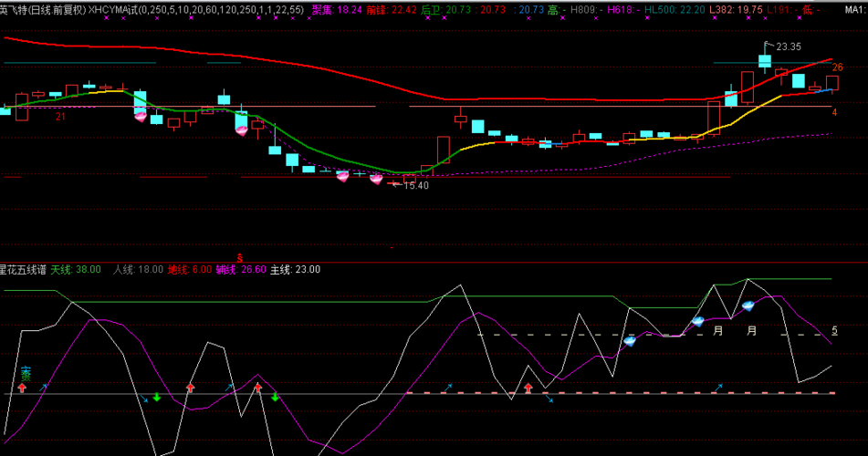Screen dimensions: 868x456
Task: Click the 天线: 38.00 value
Action: [x=76, y=270]
